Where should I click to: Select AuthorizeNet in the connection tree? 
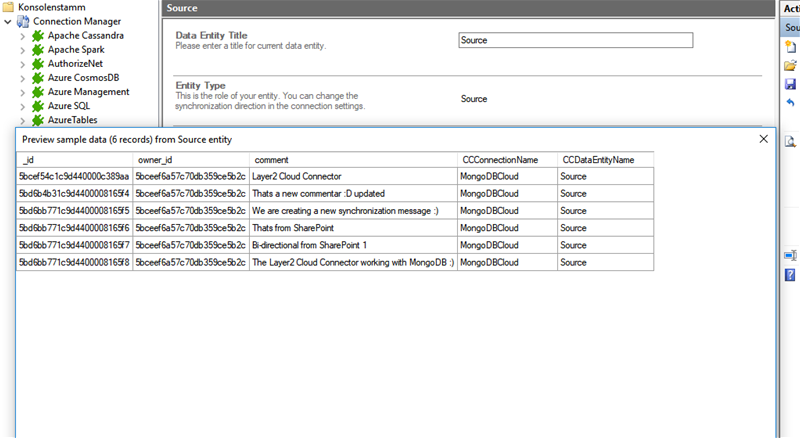[75, 63]
